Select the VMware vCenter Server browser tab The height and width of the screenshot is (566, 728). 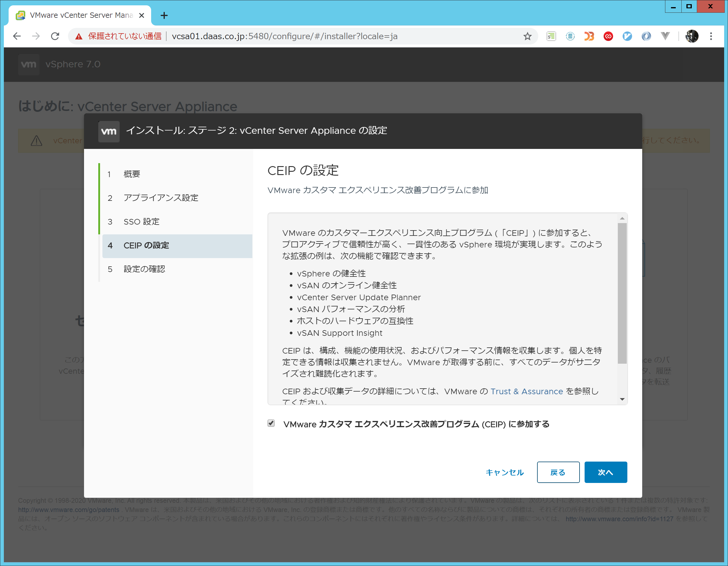[80, 15]
